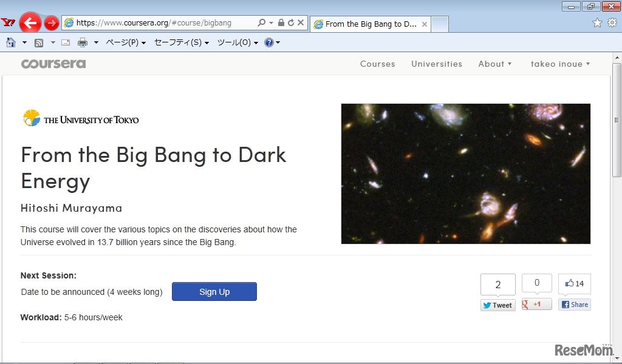Expand the takeo inoue account menu
The image size is (622, 364).
coord(560,64)
